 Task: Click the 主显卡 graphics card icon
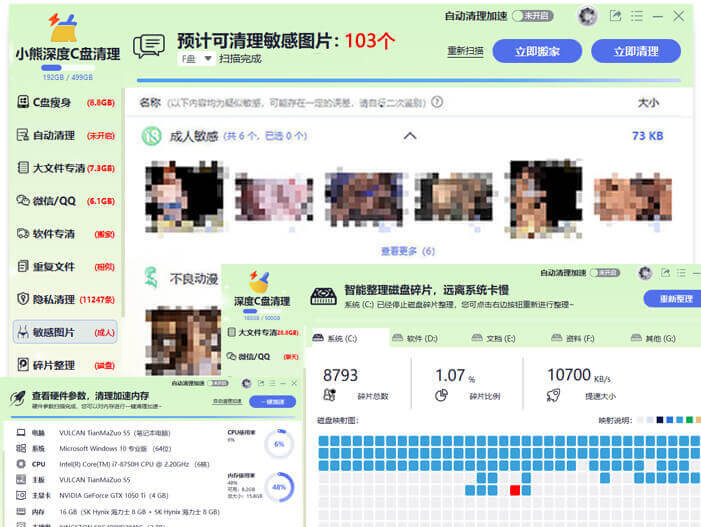21,495
